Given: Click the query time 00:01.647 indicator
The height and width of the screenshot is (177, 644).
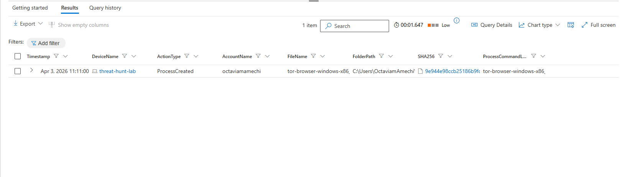Looking at the screenshot, I should click(x=409, y=25).
